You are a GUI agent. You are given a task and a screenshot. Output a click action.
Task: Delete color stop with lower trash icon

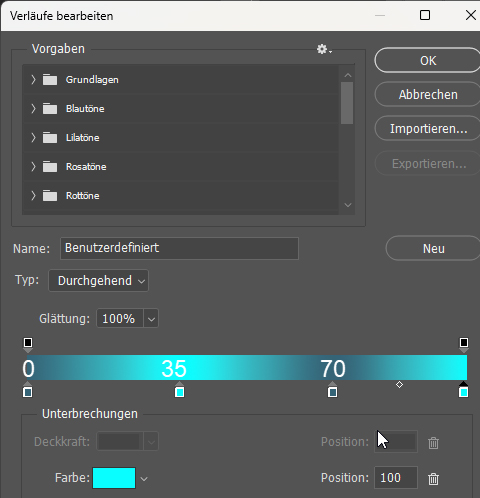[433, 478]
